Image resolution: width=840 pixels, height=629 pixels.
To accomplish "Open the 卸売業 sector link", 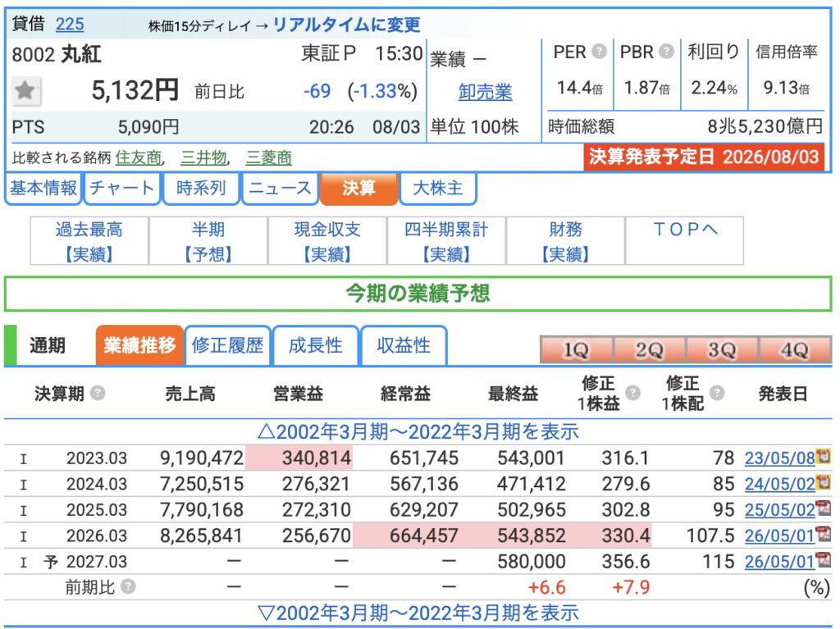I will coord(485,92).
